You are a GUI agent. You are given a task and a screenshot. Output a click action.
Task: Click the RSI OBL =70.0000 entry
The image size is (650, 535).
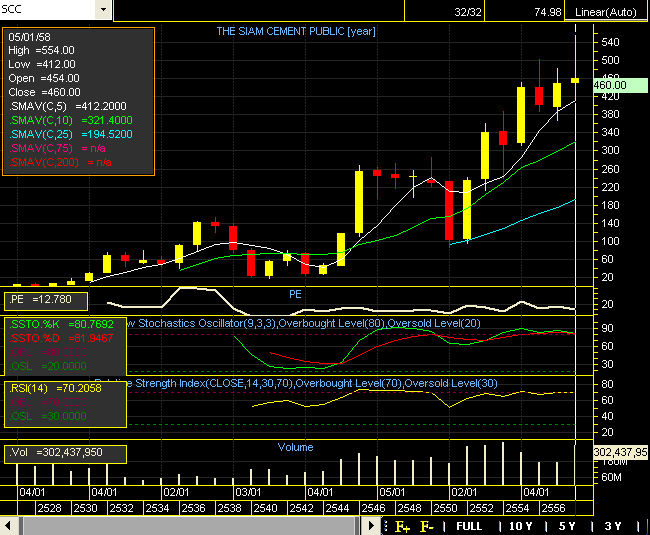pyautogui.click(x=49, y=402)
